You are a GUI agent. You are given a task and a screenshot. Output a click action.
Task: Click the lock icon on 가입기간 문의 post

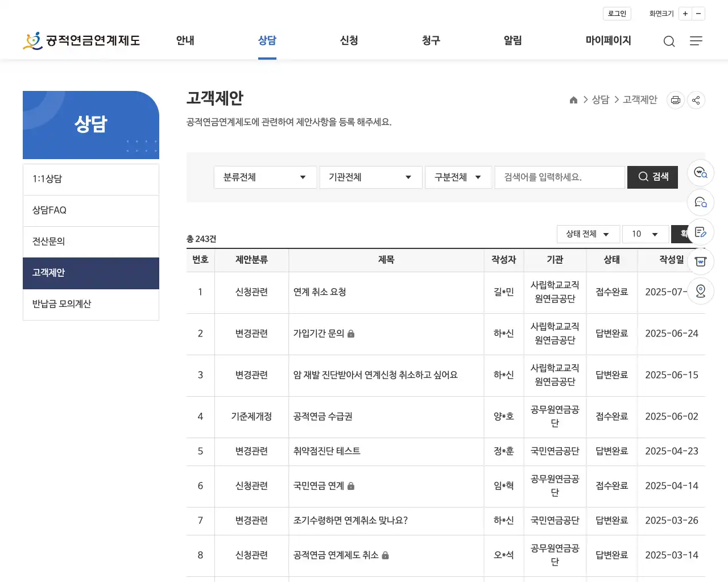(350, 334)
